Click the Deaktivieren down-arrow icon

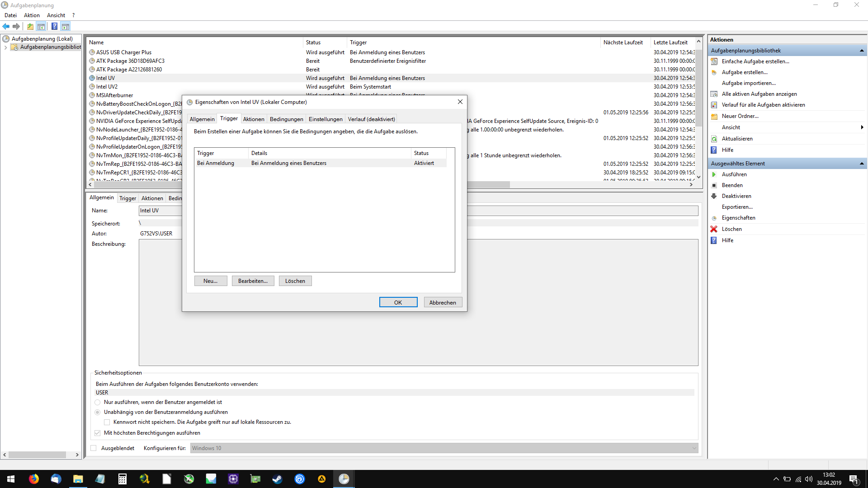click(x=714, y=196)
